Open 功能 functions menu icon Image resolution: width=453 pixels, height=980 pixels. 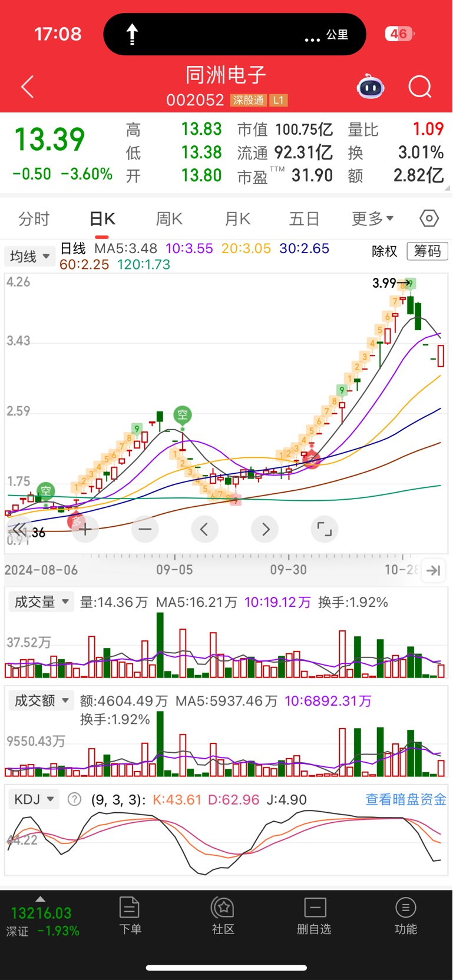click(406, 915)
